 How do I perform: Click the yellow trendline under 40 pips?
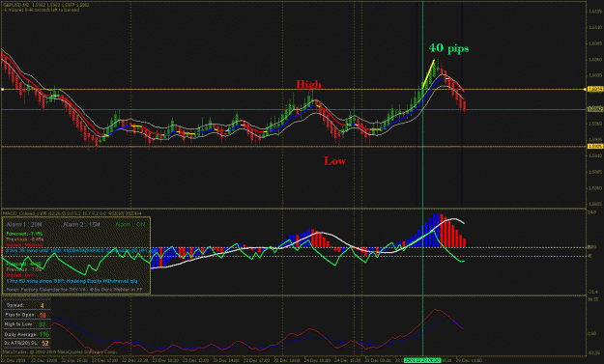tap(428, 74)
